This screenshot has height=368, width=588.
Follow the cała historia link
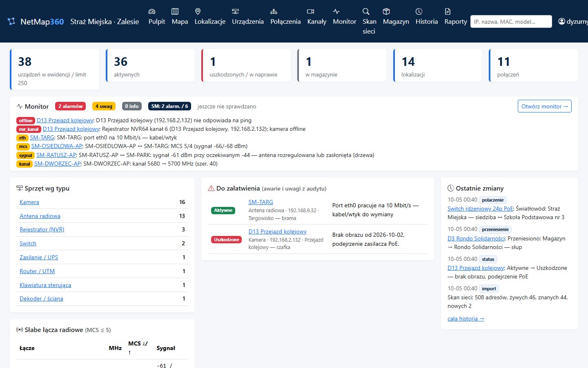(466, 319)
